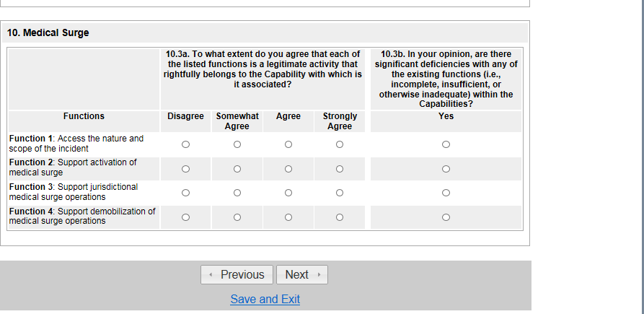Select Strongly Agree for Function 3
The width and height of the screenshot is (644, 314).
pos(340,193)
